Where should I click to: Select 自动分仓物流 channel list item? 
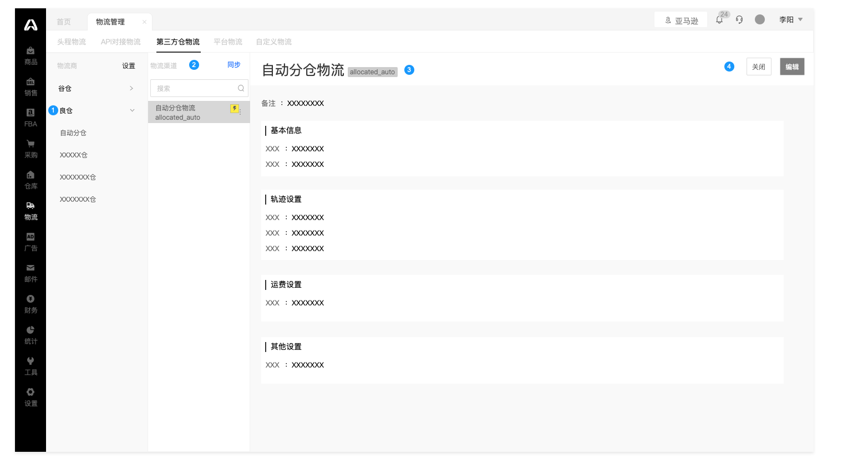click(x=199, y=112)
